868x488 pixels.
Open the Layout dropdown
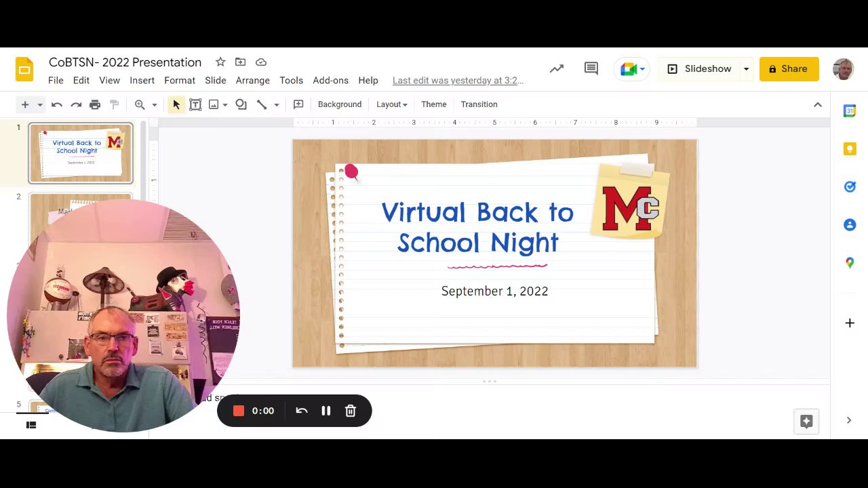[392, 104]
